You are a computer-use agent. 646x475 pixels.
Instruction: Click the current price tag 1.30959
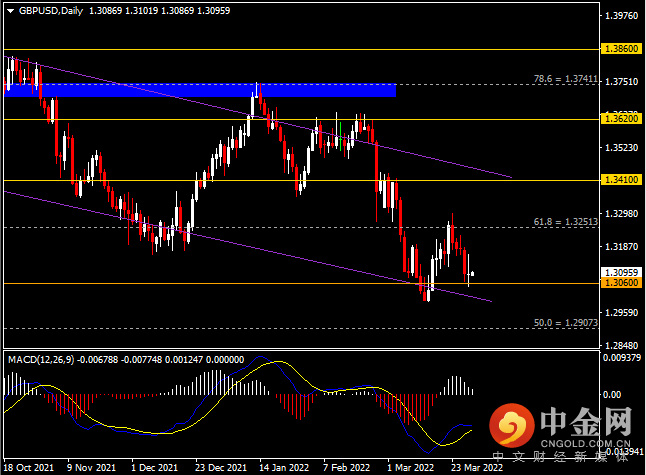pyautogui.click(x=622, y=272)
